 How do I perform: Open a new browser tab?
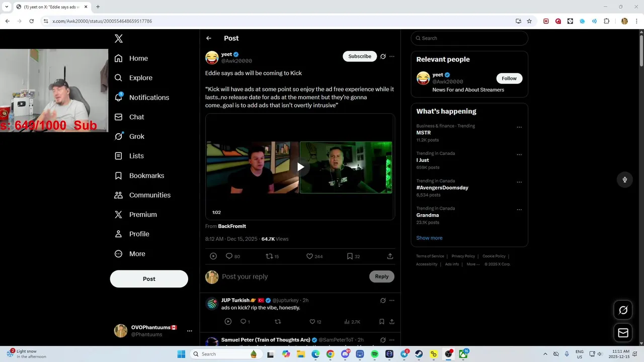pyautogui.click(x=98, y=7)
